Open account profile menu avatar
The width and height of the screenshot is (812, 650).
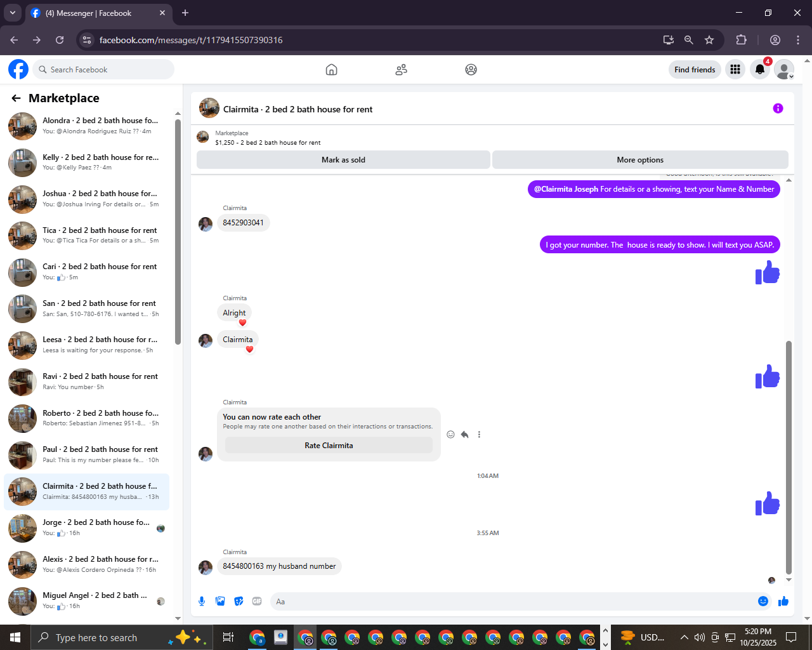[x=785, y=69]
